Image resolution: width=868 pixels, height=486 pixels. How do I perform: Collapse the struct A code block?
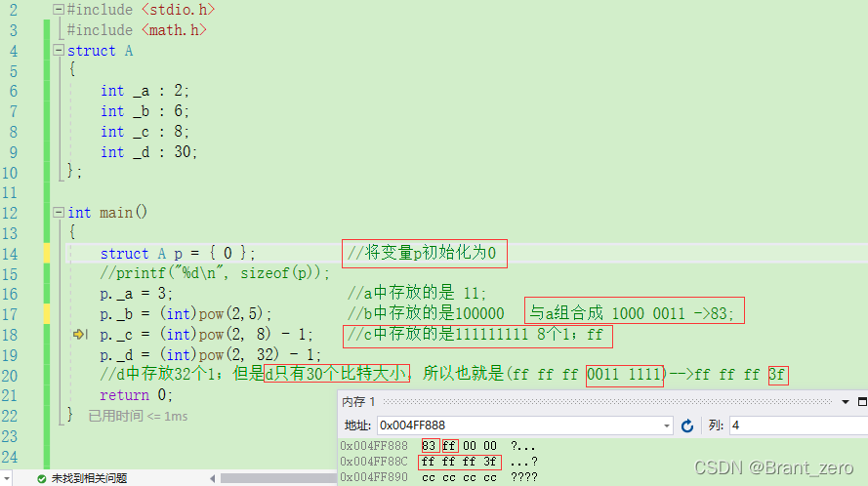(59, 51)
